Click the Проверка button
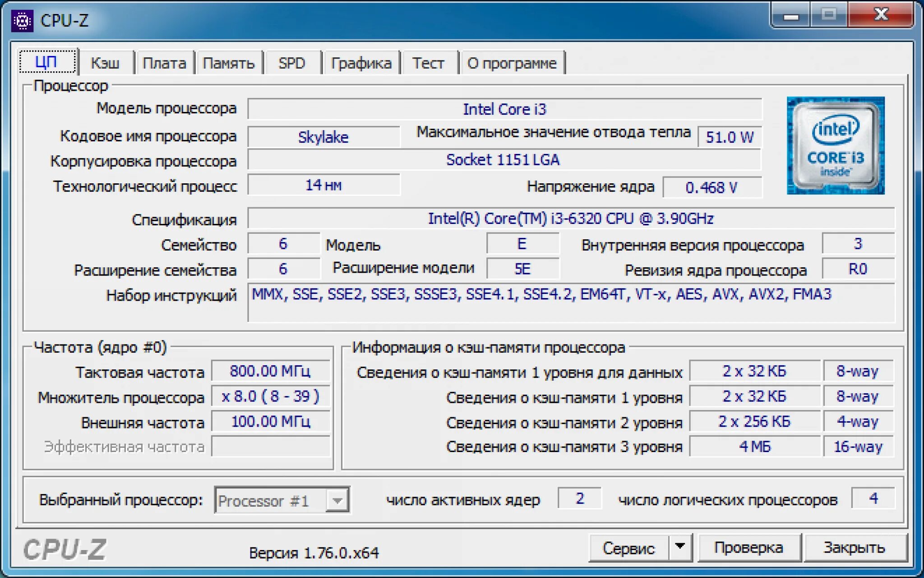924x578 pixels. pos(748,548)
